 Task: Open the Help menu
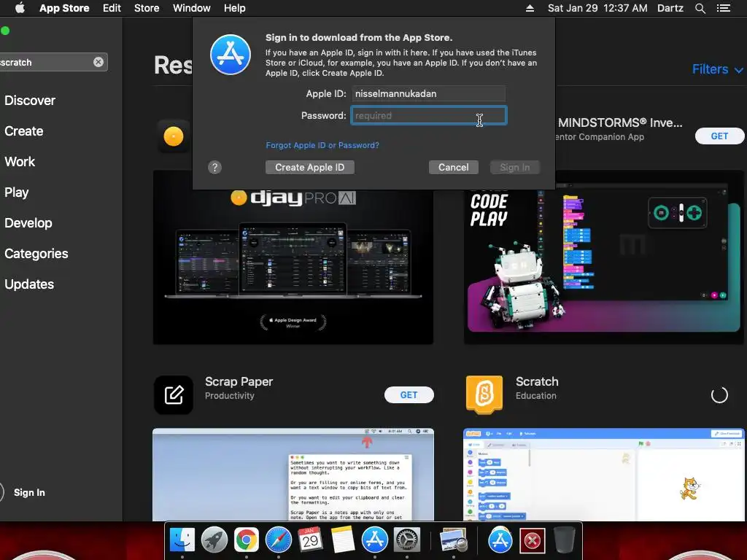click(235, 8)
